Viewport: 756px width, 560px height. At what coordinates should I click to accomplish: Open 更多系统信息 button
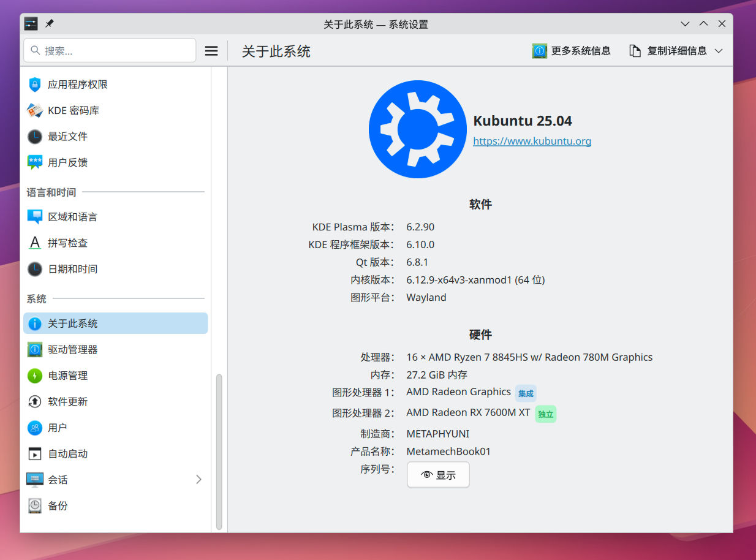[x=572, y=51]
